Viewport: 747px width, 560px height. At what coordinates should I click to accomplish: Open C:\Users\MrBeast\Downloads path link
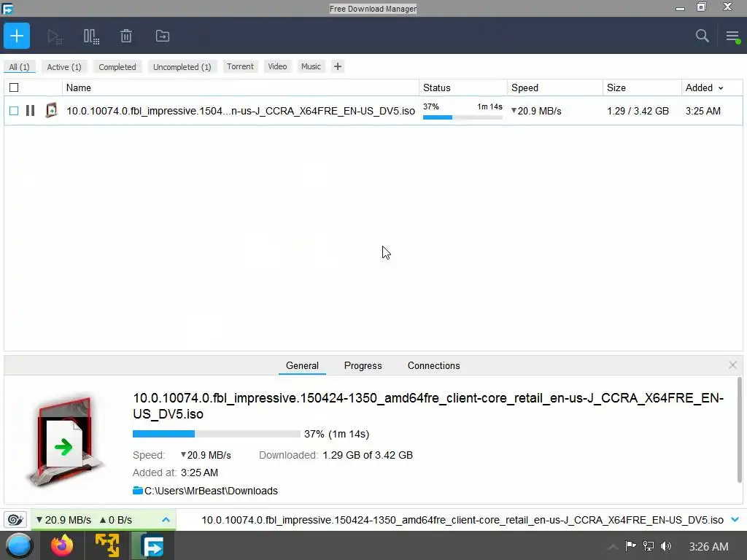coord(211,491)
